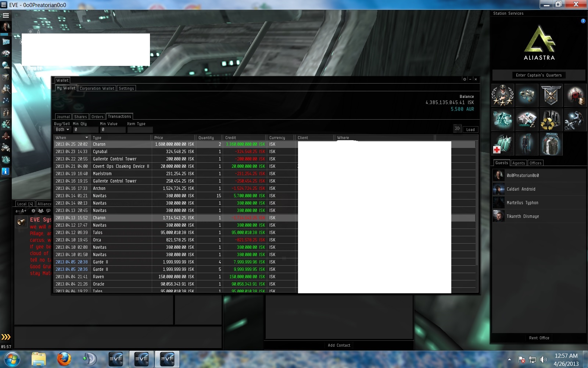Increase chat font size with A+
Image resolution: width=588 pixels, height=368 pixels.
click(24, 211)
